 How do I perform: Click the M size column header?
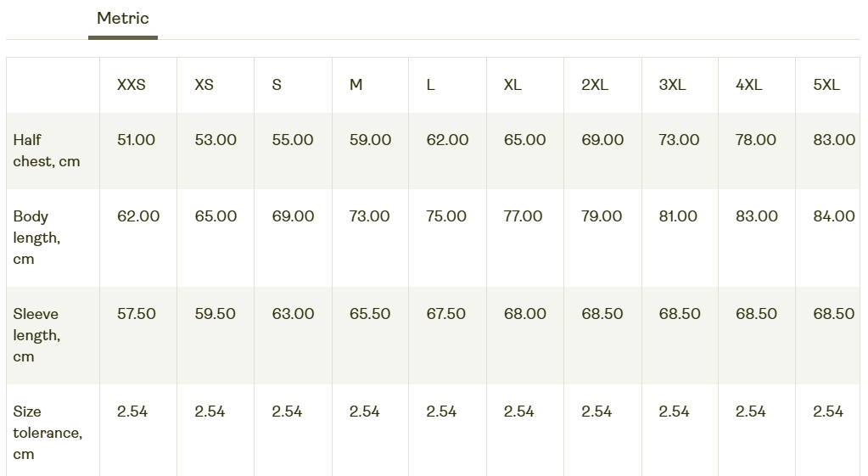coord(356,85)
